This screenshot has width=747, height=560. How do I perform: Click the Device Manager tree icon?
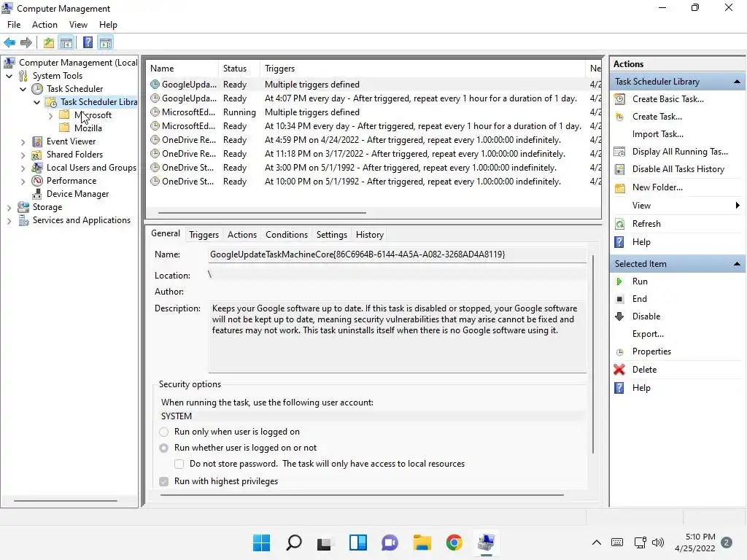click(x=36, y=194)
